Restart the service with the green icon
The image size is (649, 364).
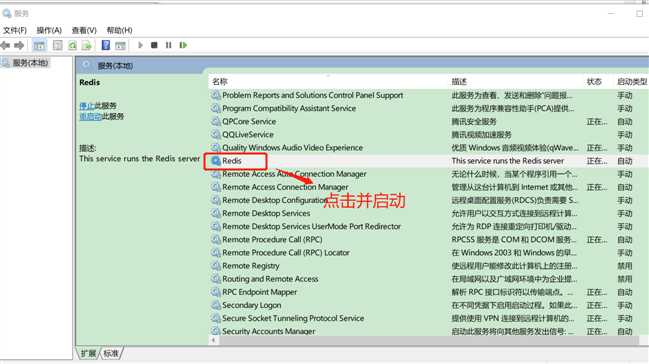[x=183, y=45]
